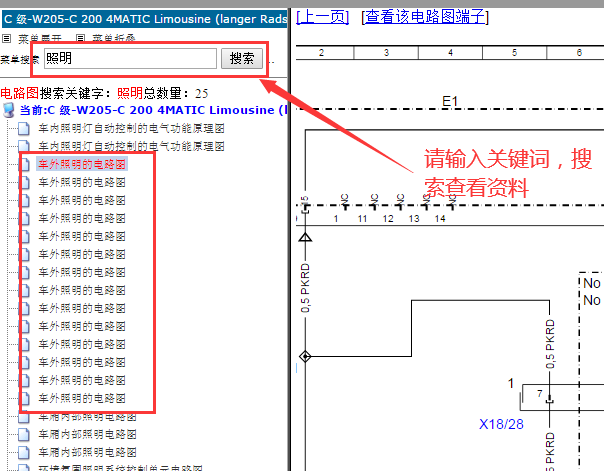Click the search result count text 总数量: 25
604x471 pixels.
coord(176,94)
